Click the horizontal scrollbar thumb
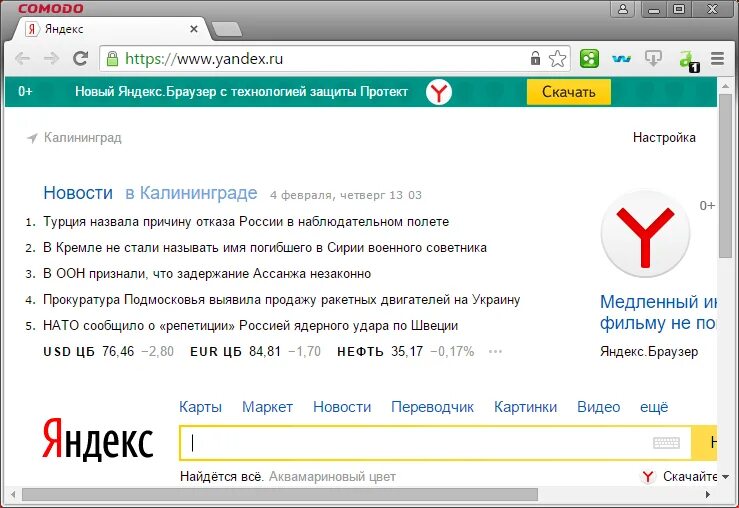 [x=280, y=494]
